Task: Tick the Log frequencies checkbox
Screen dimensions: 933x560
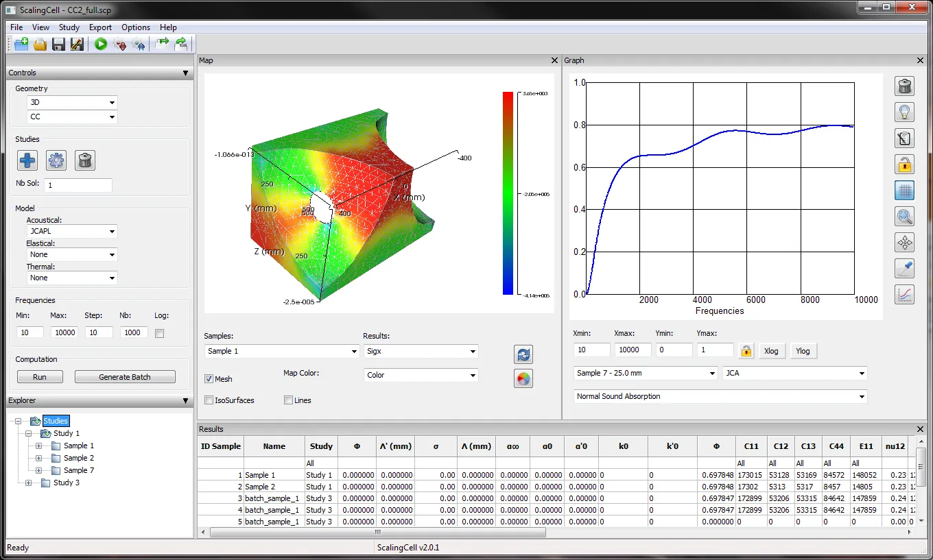Action: pyautogui.click(x=160, y=333)
